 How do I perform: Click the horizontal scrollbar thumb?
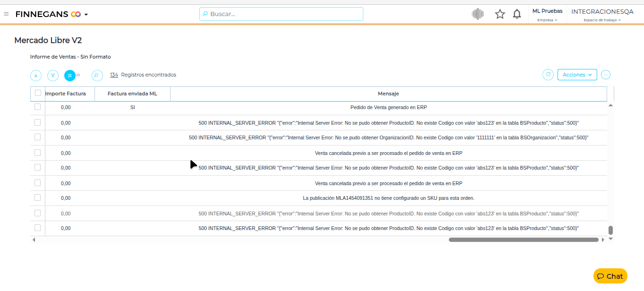[x=524, y=240]
